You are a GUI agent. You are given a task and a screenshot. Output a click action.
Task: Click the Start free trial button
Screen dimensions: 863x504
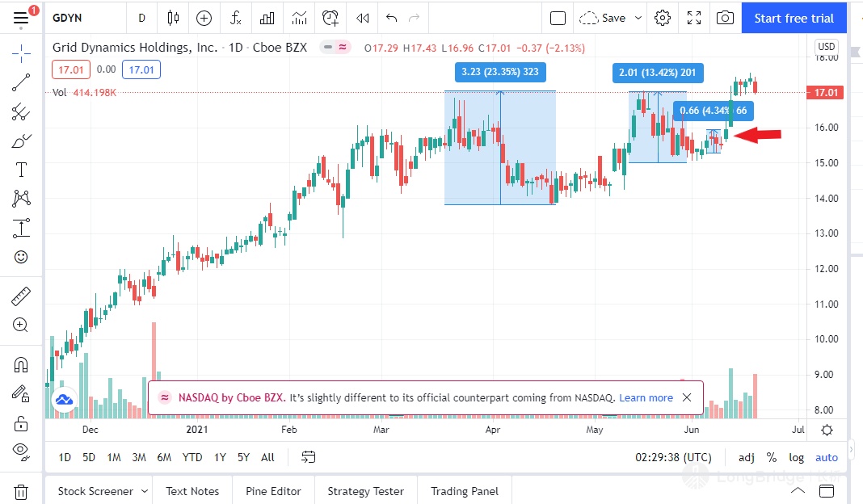pos(794,18)
